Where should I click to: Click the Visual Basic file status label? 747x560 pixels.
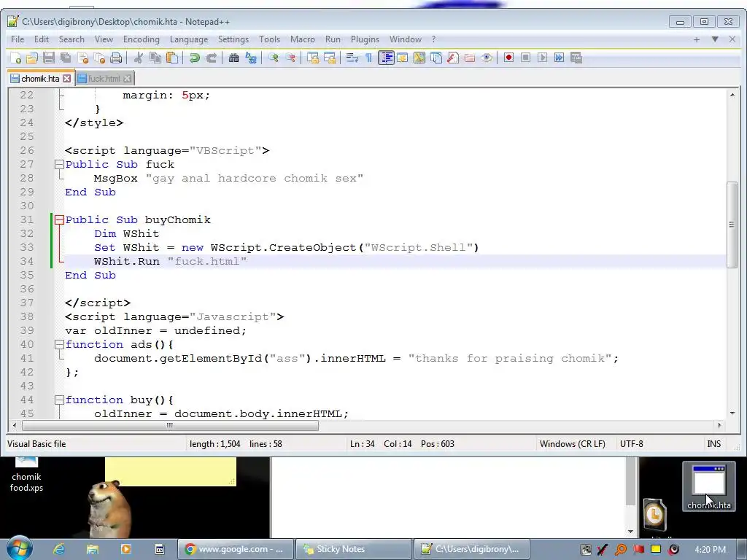point(36,444)
